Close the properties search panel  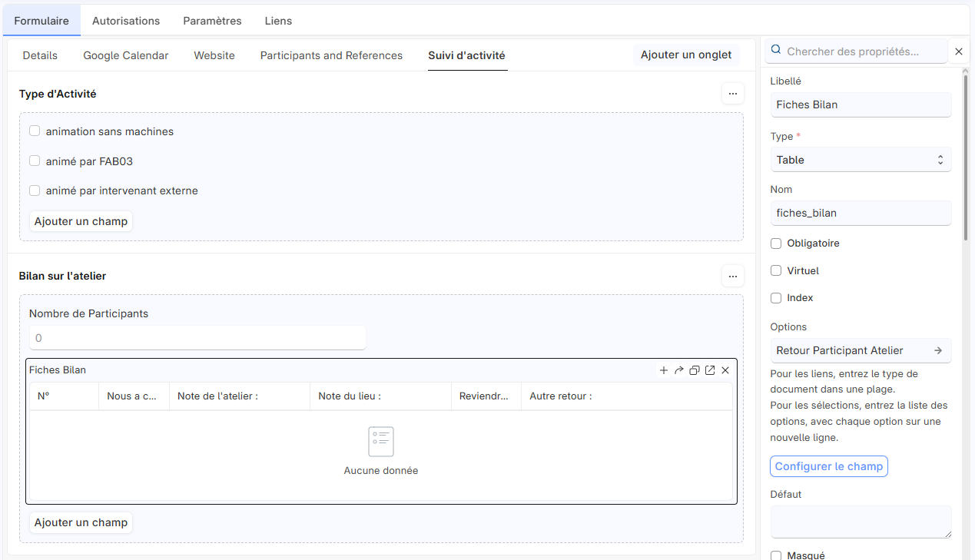[x=959, y=51]
